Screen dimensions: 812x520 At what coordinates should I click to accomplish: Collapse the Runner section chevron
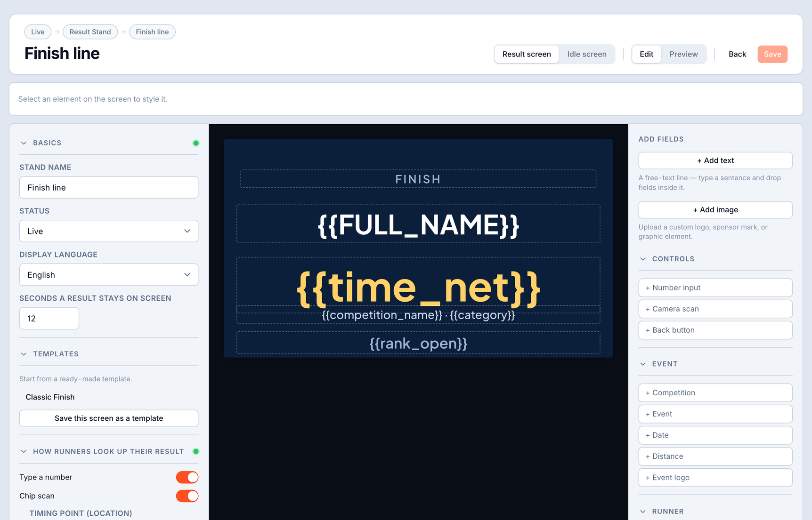coord(643,512)
